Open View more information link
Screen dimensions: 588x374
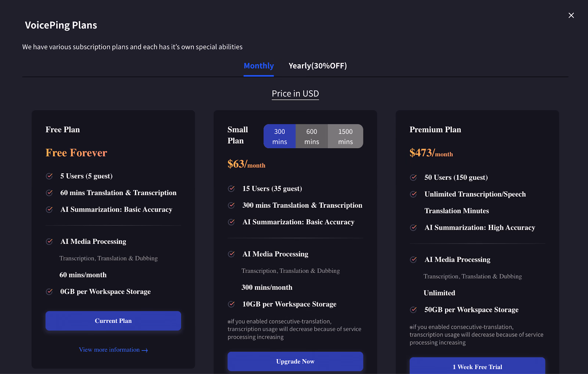pos(113,350)
